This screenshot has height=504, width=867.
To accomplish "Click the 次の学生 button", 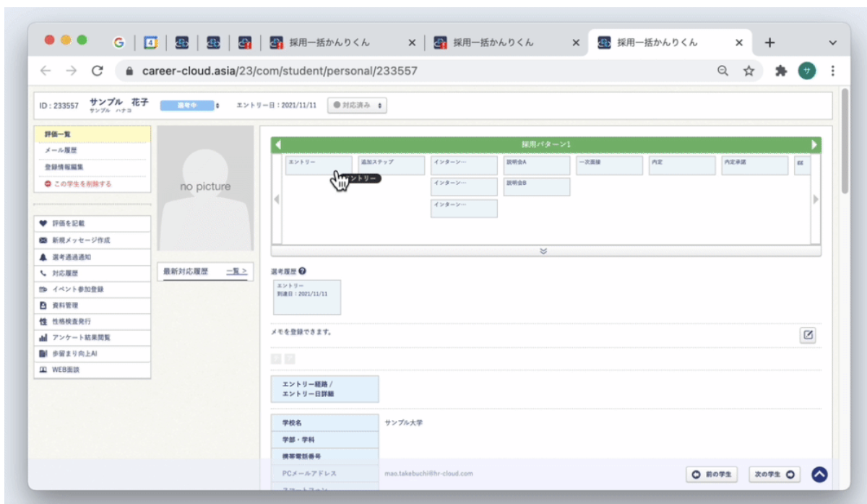I will pyautogui.click(x=775, y=474).
